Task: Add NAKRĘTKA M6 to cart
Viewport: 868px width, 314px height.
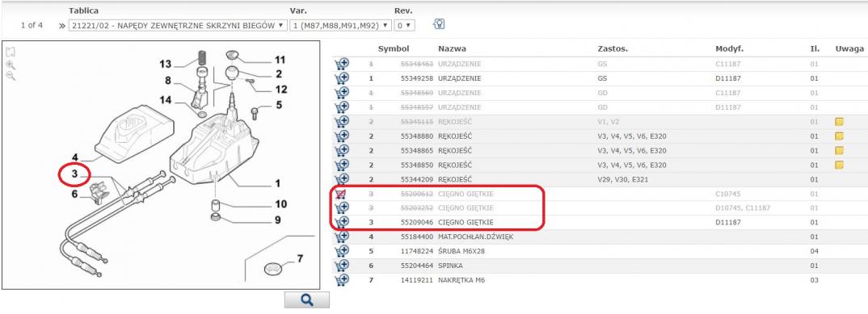Action: tap(342, 280)
